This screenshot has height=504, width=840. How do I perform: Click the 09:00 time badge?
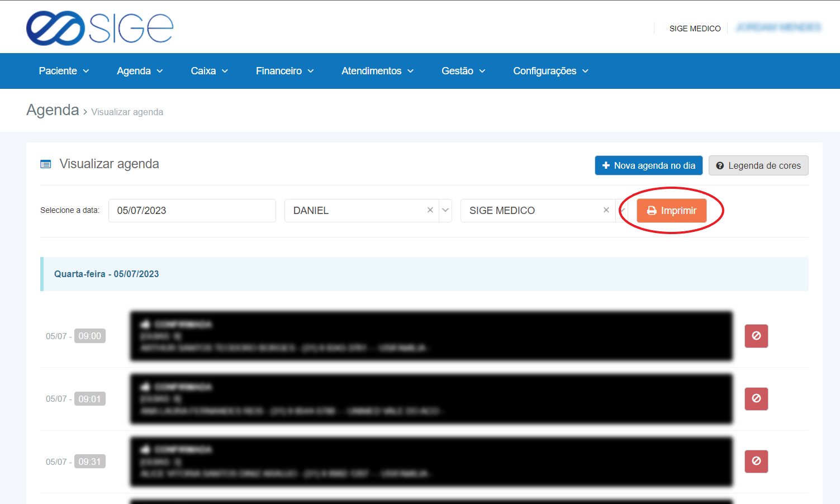click(90, 336)
